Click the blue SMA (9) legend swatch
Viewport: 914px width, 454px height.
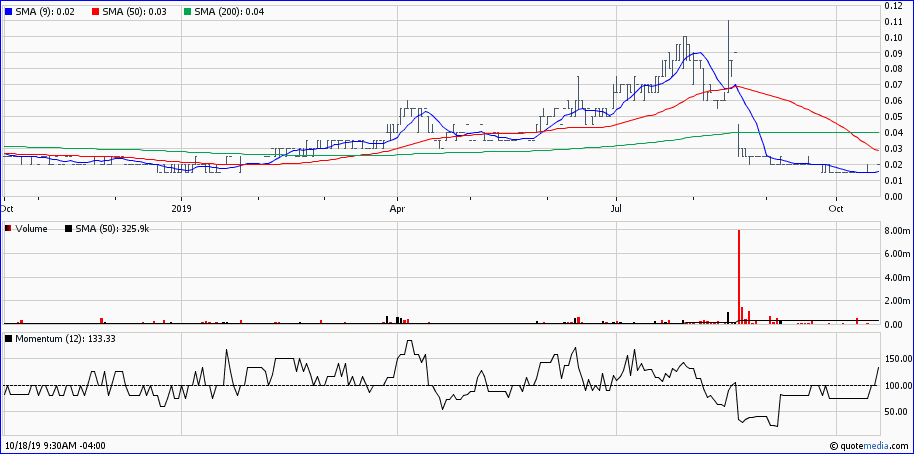[9, 10]
